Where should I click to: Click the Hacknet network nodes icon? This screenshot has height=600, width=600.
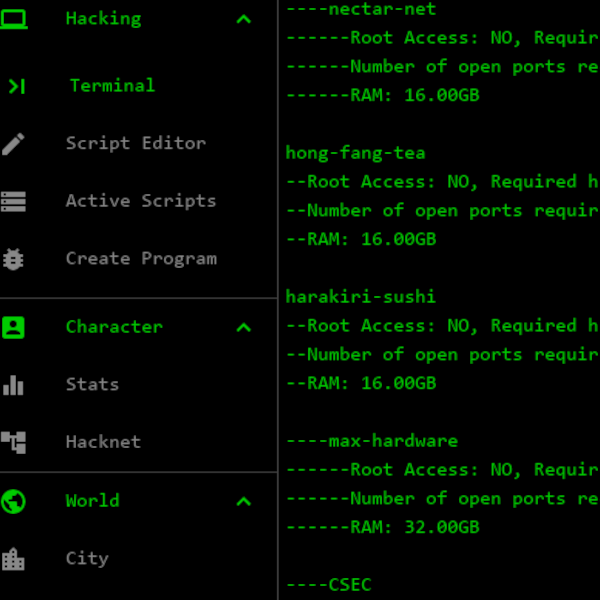pos(13,442)
